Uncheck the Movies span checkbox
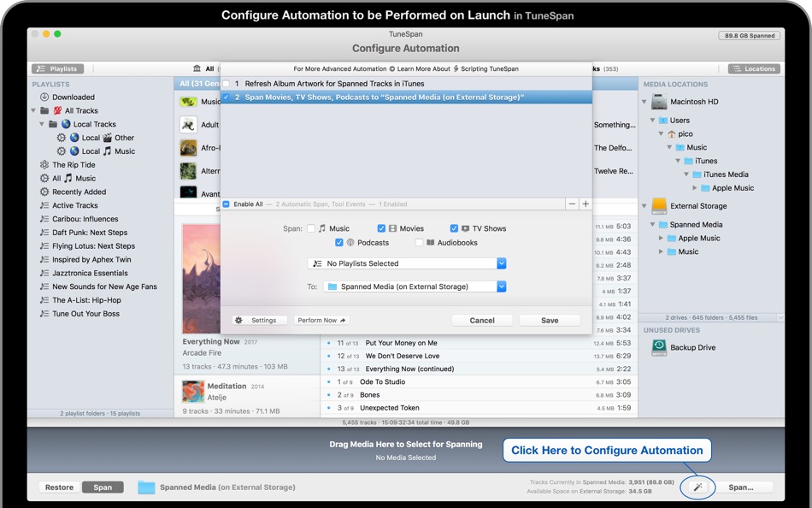 [x=381, y=229]
